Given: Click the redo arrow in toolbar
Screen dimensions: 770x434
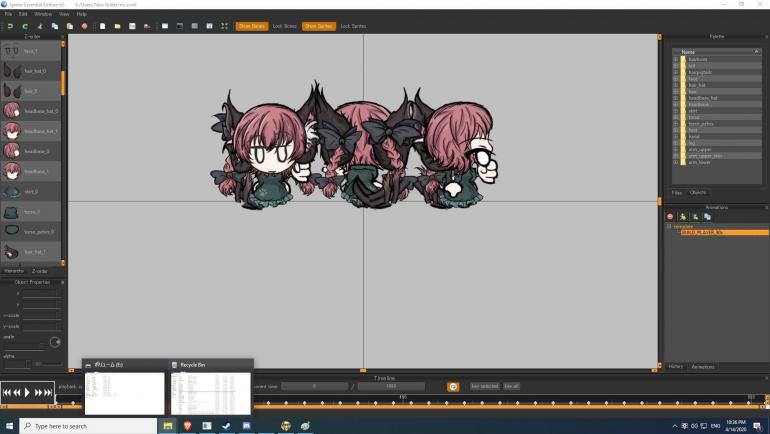Looking at the screenshot, I should 24,26.
